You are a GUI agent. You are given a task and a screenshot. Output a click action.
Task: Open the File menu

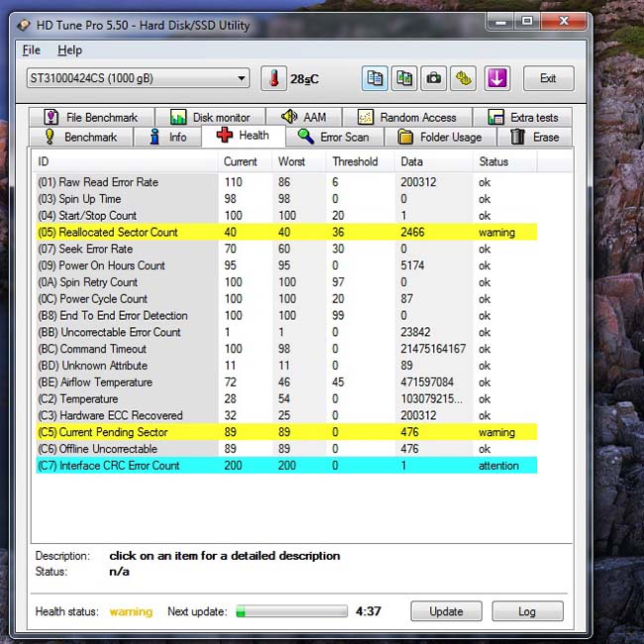click(x=32, y=51)
